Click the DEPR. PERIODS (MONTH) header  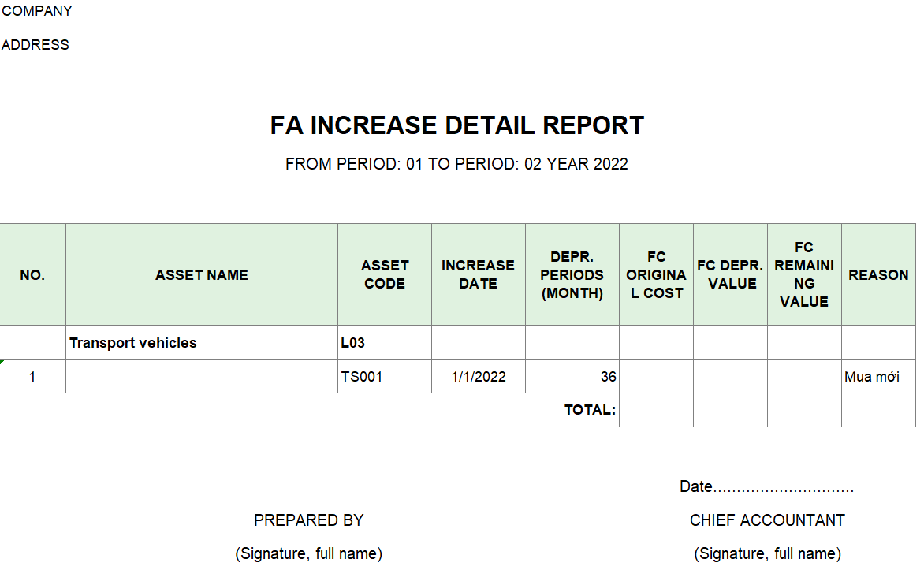pos(572,275)
